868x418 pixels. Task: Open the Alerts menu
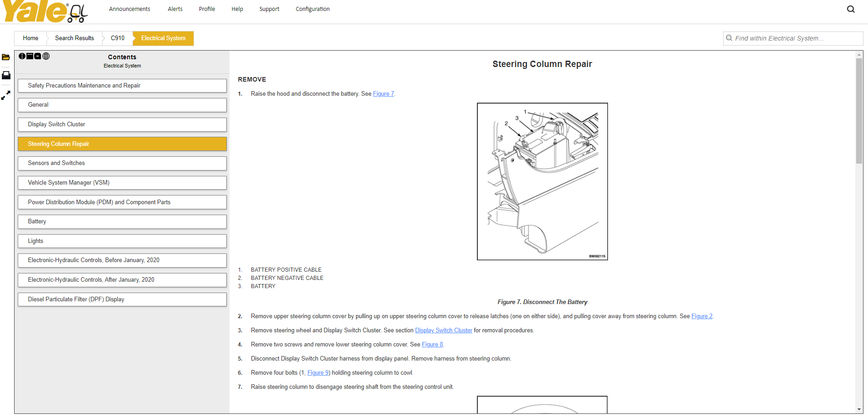click(x=175, y=9)
